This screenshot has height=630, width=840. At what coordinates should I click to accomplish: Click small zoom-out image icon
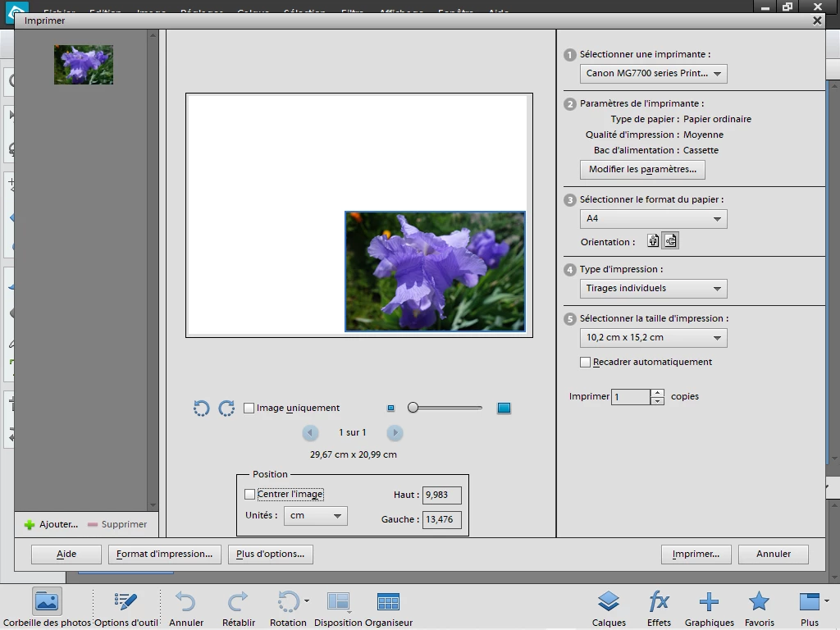(x=391, y=409)
